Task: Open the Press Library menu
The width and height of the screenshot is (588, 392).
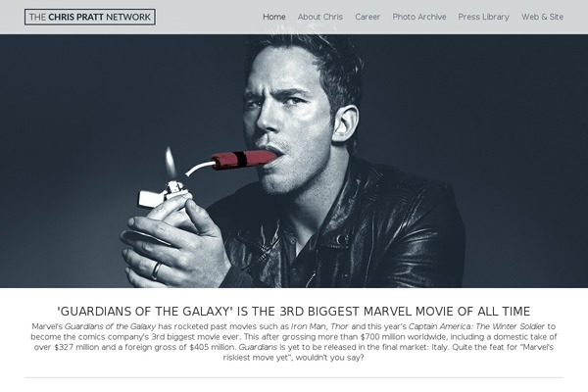Action: click(x=483, y=17)
